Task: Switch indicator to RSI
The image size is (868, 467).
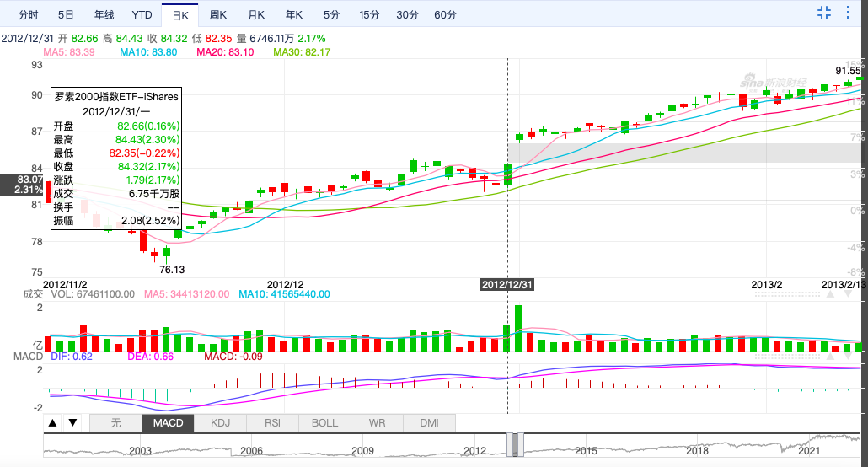Action: tap(272, 423)
